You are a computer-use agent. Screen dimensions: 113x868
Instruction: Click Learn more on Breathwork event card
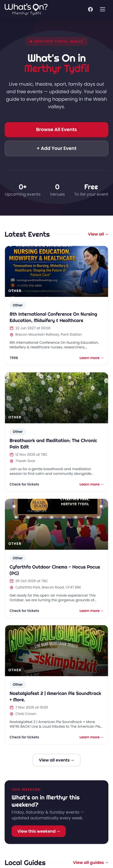91,484
